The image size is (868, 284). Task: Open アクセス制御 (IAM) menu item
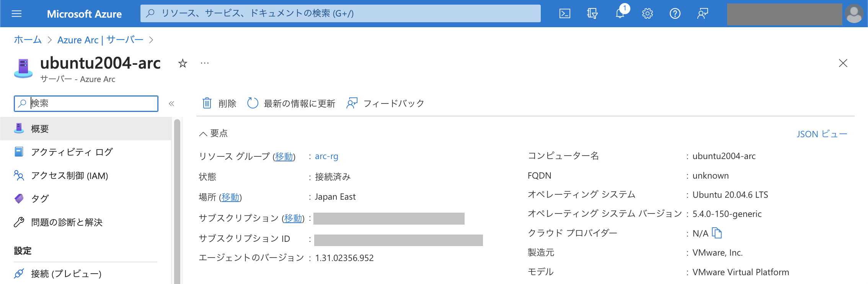pyautogui.click(x=86, y=176)
